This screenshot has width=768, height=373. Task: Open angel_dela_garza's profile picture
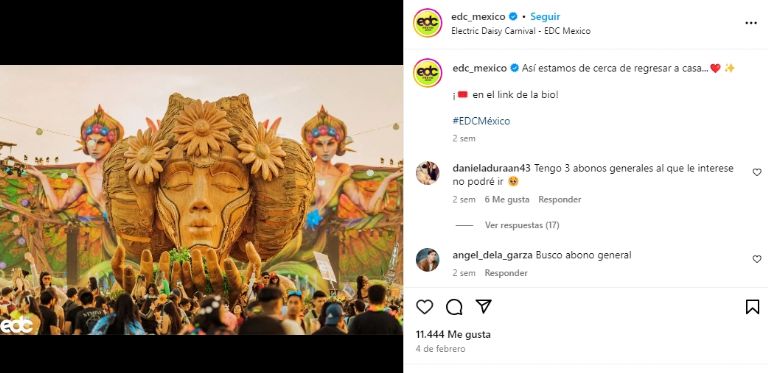tap(428, 259)
